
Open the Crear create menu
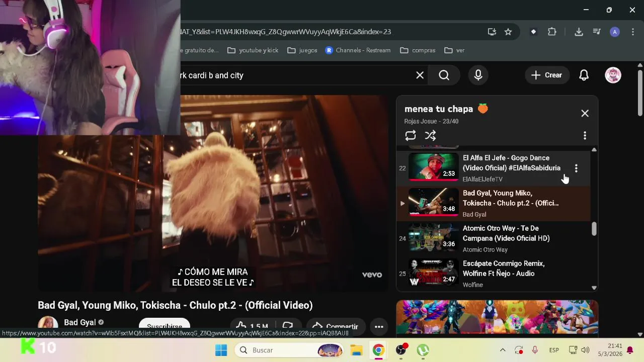[x=546, y=75]
